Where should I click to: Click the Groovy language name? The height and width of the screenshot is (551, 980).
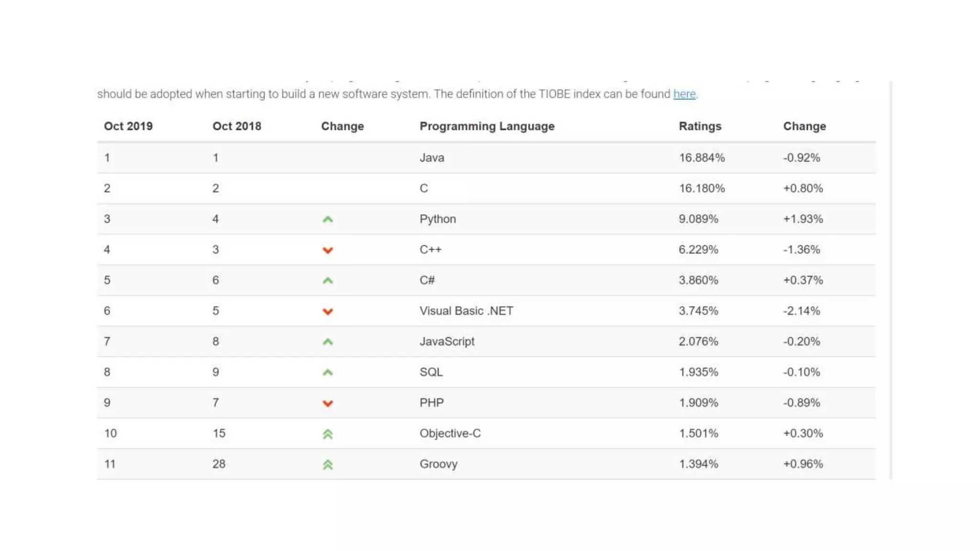pyautogui.click(x=438, y=464)
